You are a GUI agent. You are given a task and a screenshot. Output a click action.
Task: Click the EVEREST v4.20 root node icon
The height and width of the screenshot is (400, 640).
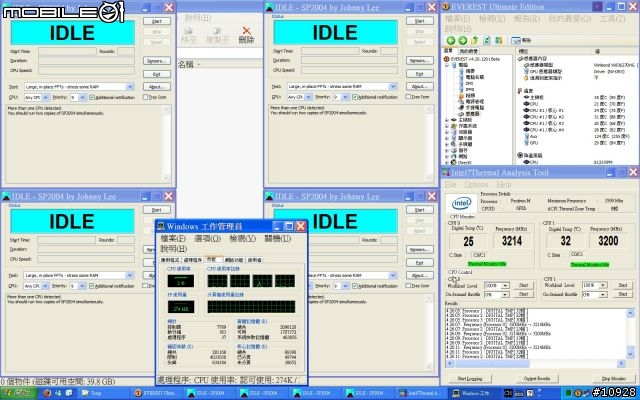447,59
